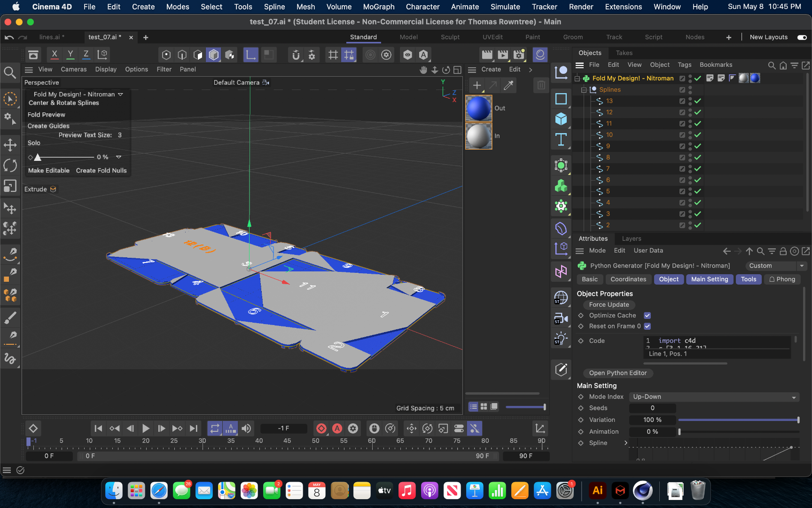Collapse the Splines tree node

(584, 90)
